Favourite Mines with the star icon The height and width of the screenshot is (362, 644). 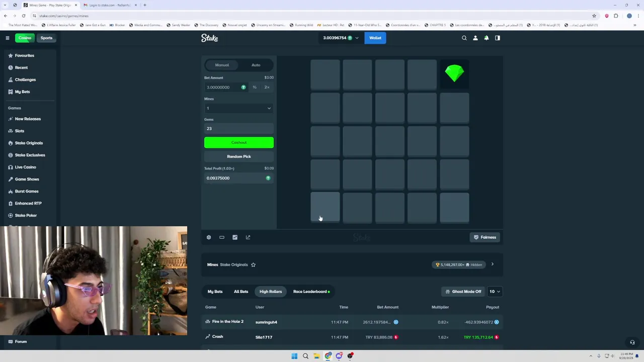253,264
